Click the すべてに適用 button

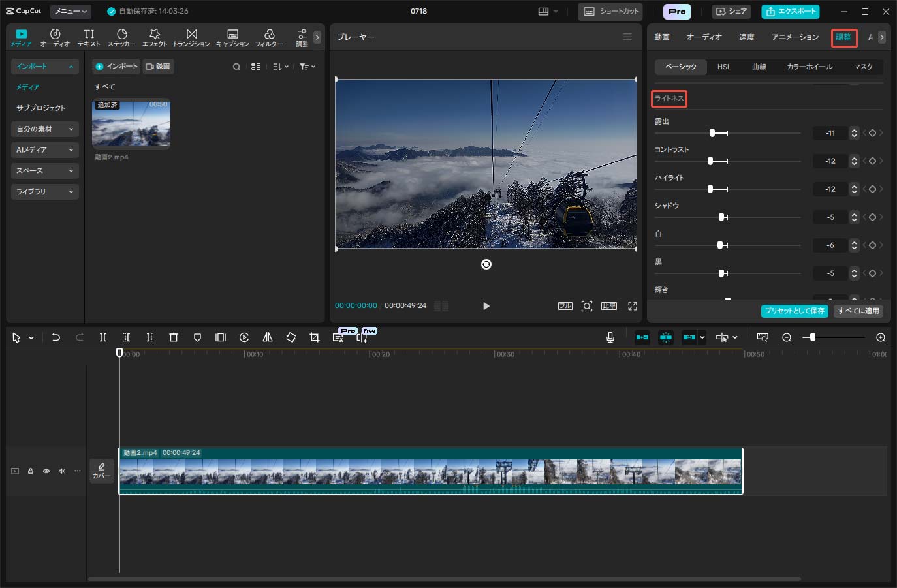(858, 311)
